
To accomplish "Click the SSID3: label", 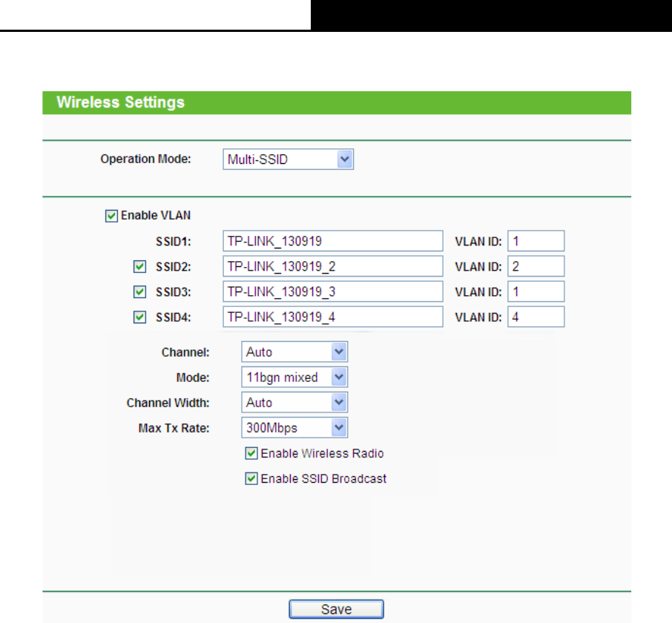I will click(174, 292).
